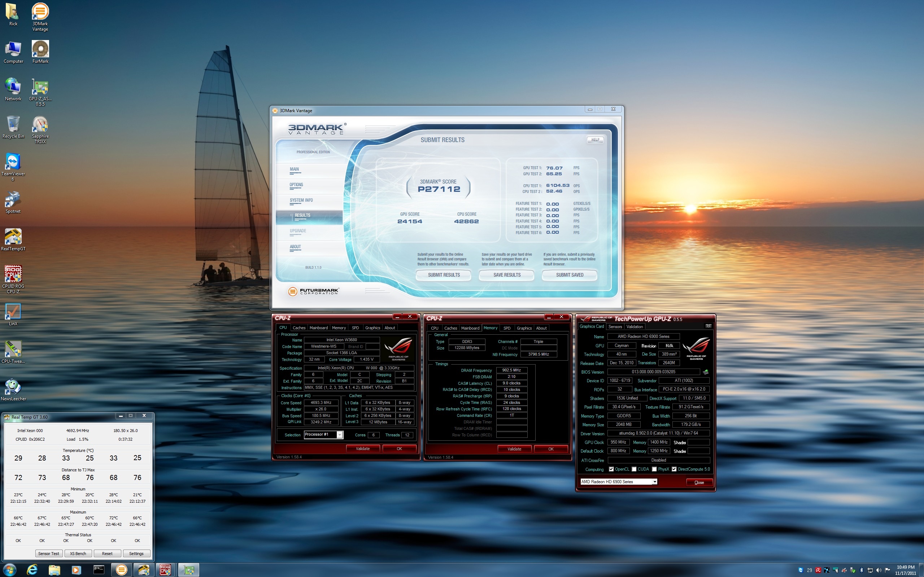Expand the Processor #1 selection dropdown
Screen dimensions: 924x577
[x=339, y=435]
